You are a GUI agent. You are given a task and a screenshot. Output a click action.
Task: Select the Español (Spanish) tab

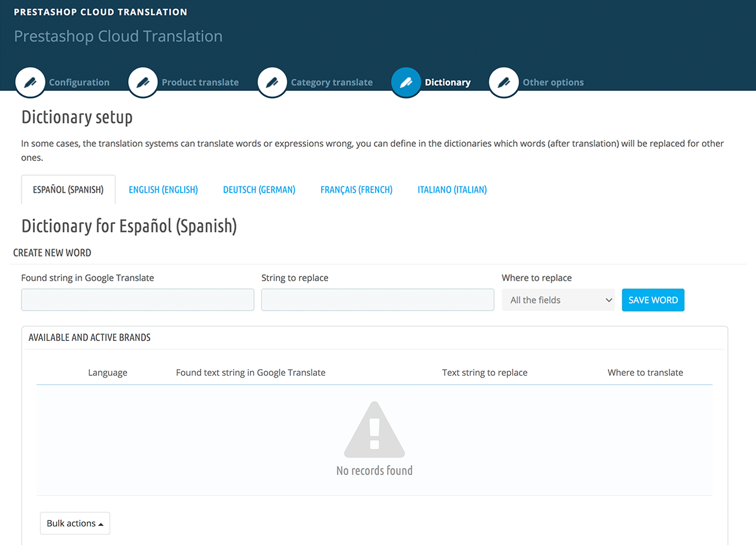68,190
